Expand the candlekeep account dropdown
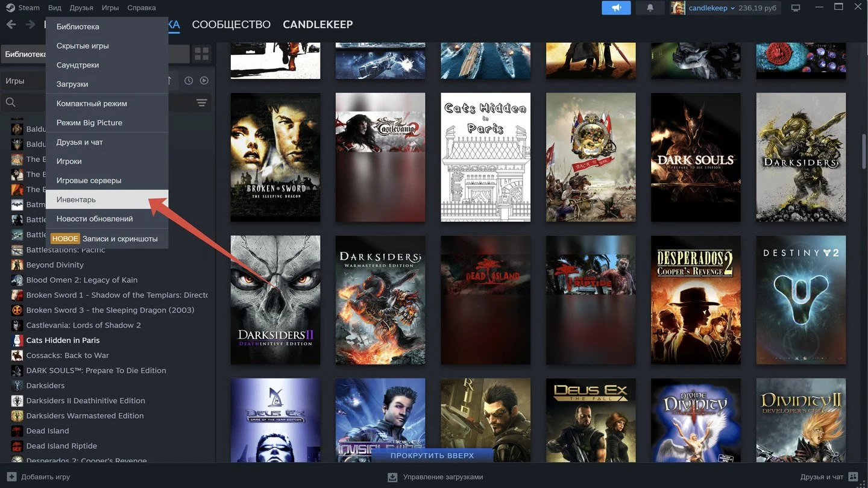868x488 pixels. (711, 8)
